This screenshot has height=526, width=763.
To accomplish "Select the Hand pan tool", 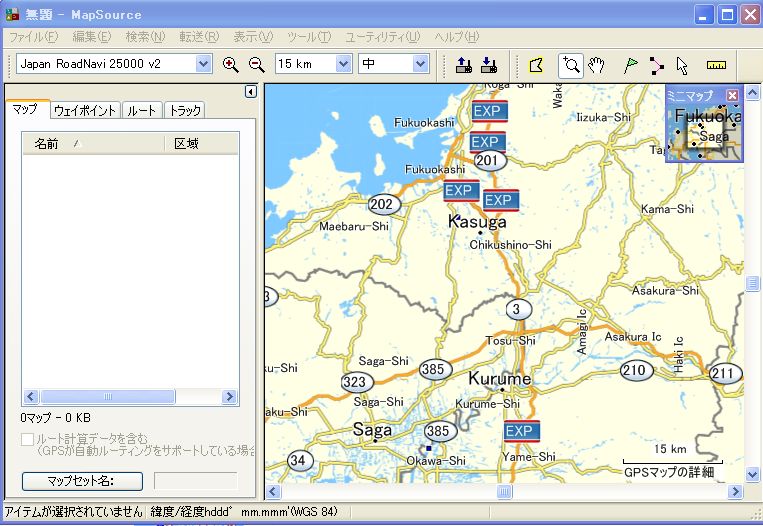I will pyautogui.click(x=596, y=65).
